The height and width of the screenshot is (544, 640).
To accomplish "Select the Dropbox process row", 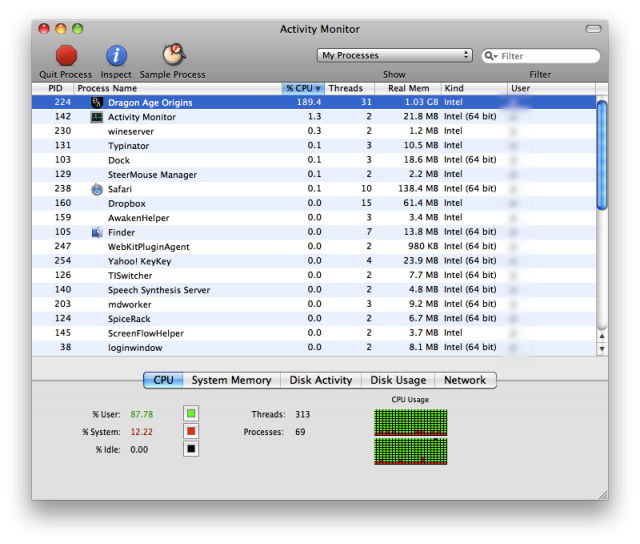I will (314, 203).
